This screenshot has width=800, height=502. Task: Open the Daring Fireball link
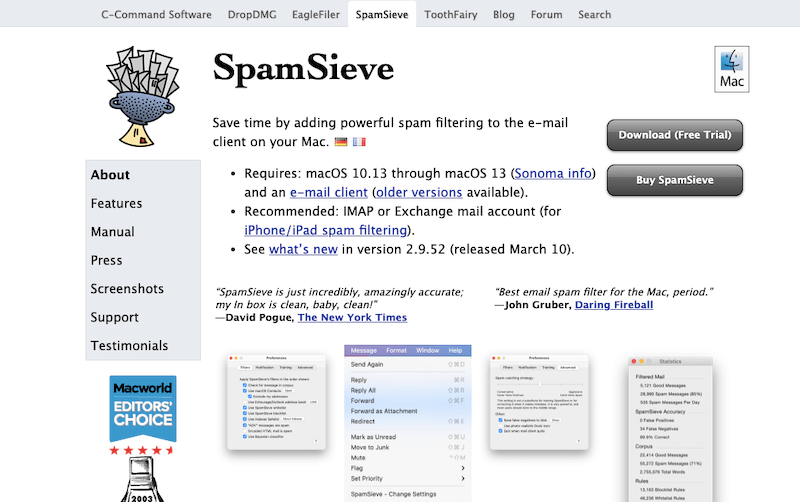point(614,305)
